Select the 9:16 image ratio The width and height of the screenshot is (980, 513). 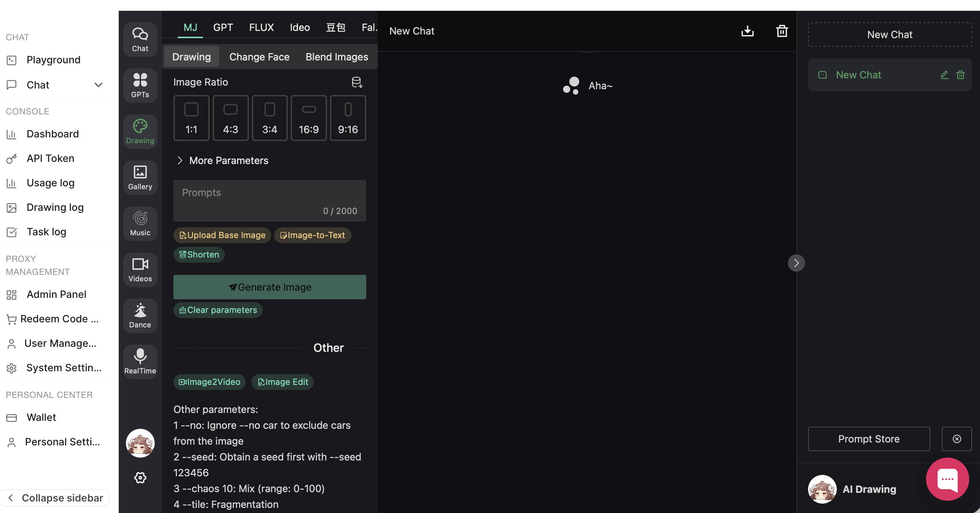347,118
